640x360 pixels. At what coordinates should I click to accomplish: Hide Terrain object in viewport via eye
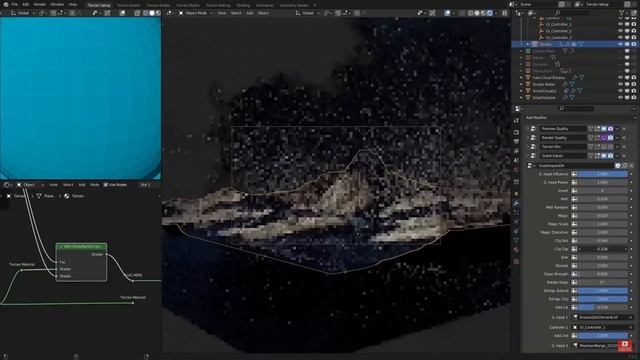click(621, 44)
